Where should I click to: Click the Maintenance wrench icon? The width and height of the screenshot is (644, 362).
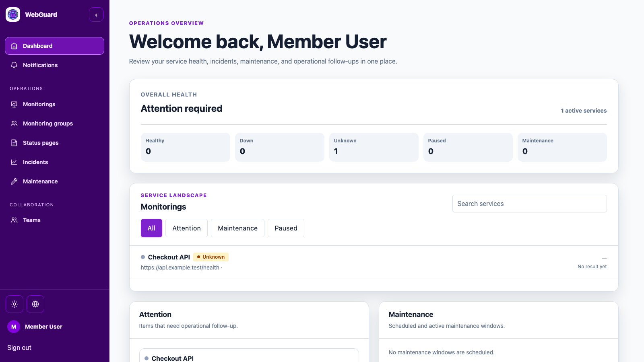click(14, 181)
